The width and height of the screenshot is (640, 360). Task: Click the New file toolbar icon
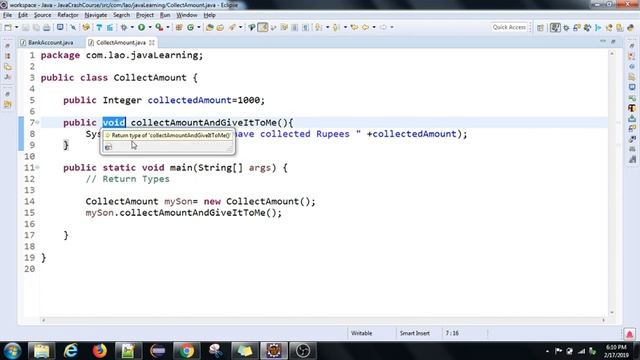8,27
